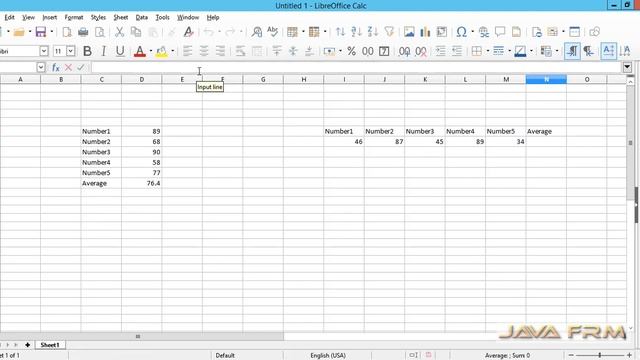Freeze rows and columns icon

553,32
